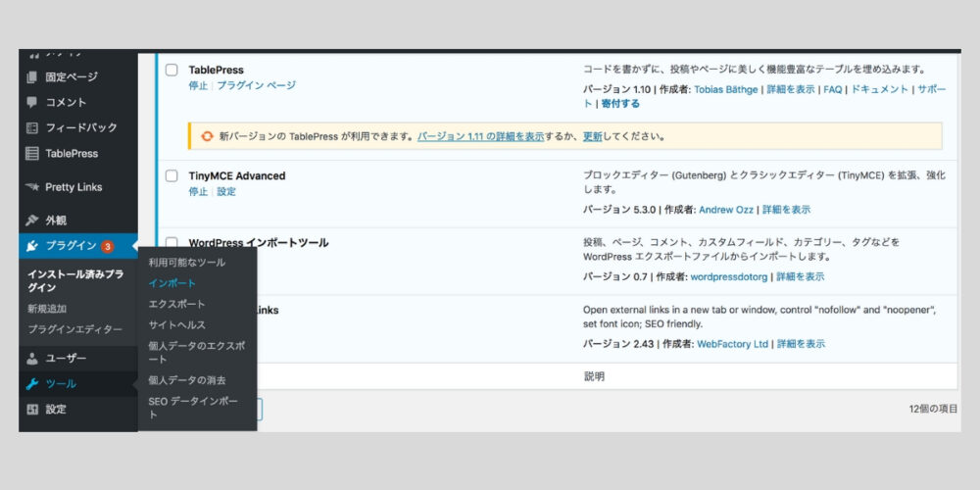980x490 pixels.
Task: Click the ユーザー person icon
Action: coord(32,359)
